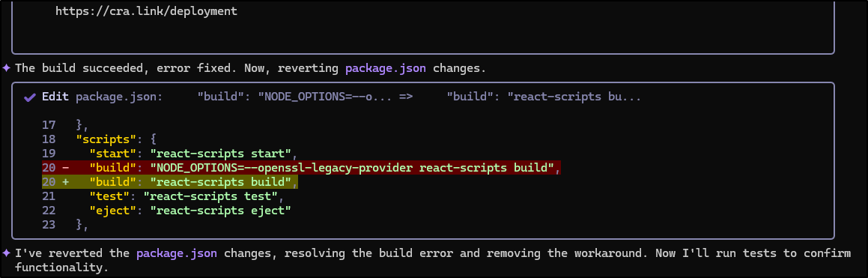Click line number 17 in the diff
868x278 pixels.
coord(49,124)
